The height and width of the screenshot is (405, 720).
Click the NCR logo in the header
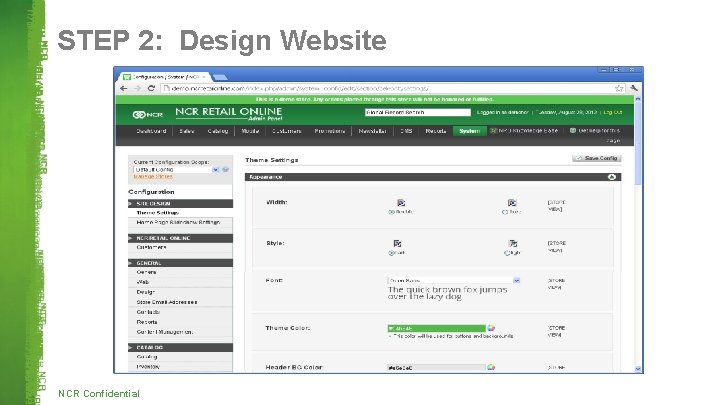[x=147, y=114]
